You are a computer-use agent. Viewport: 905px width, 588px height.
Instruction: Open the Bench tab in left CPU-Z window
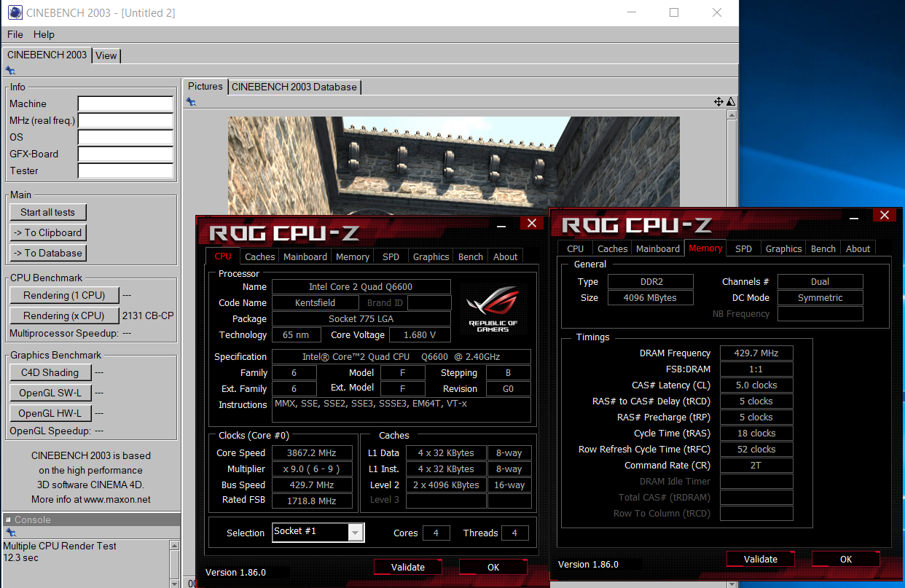[471, 256]
